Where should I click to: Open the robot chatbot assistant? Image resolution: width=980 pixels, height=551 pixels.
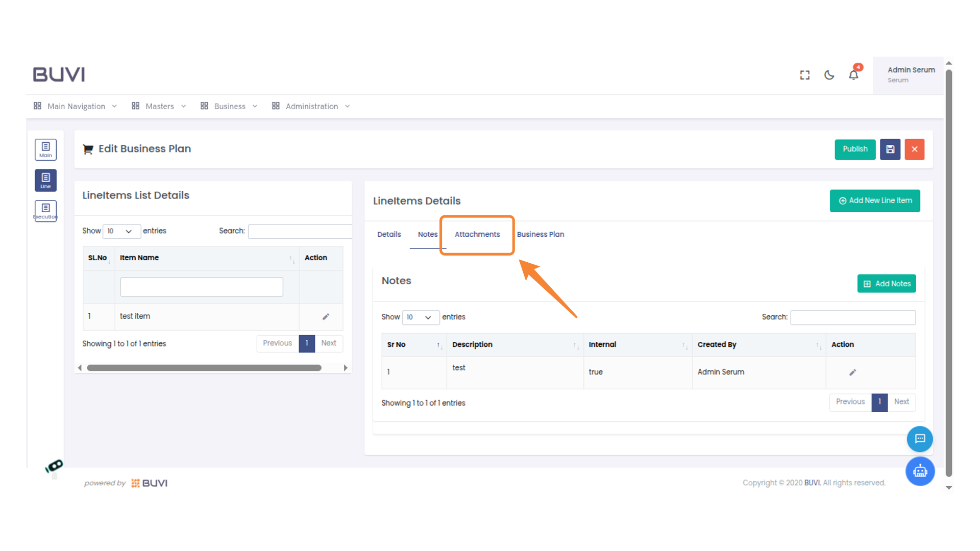(920, 471)
